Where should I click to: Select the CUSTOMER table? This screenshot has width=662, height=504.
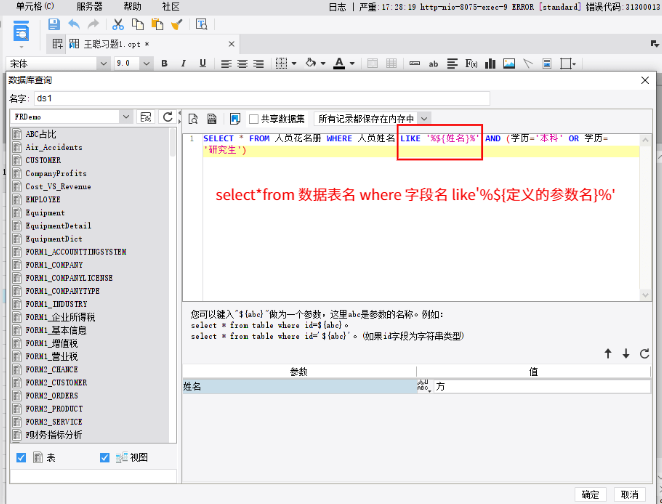43,160
